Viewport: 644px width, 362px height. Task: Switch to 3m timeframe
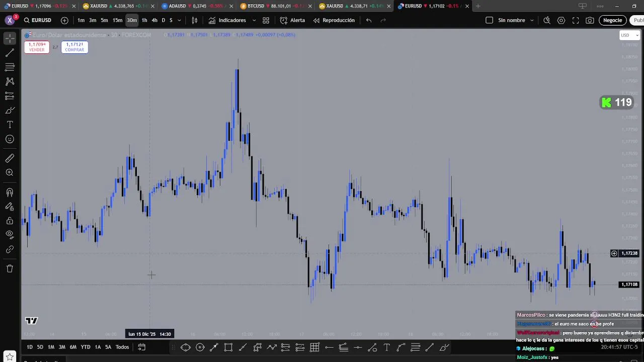(93, 20)
